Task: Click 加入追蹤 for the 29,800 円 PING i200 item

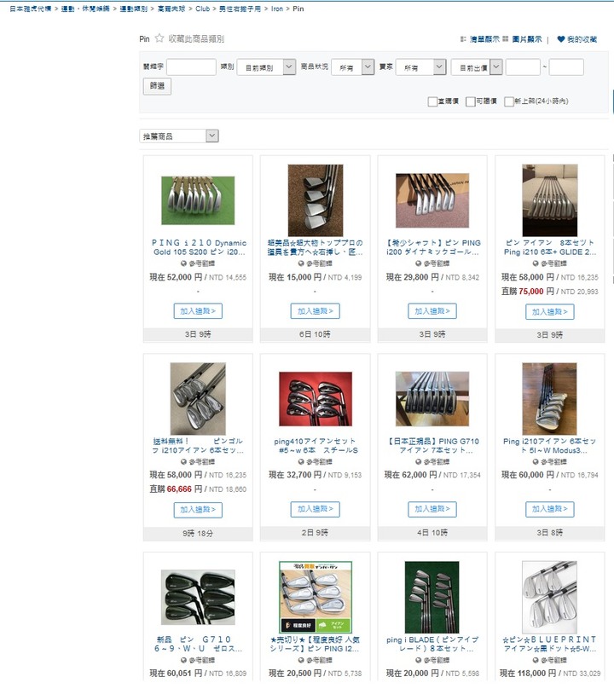Action: point(432,311)
